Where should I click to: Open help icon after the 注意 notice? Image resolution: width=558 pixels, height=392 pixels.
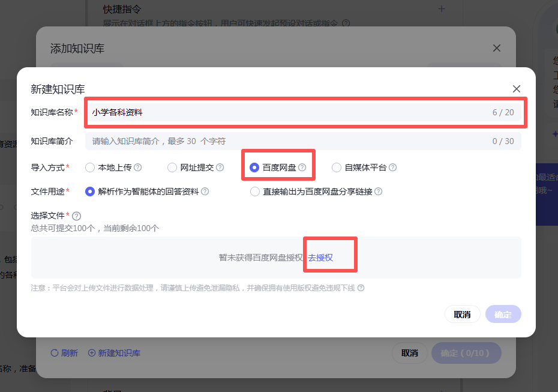tap(361, 288)
